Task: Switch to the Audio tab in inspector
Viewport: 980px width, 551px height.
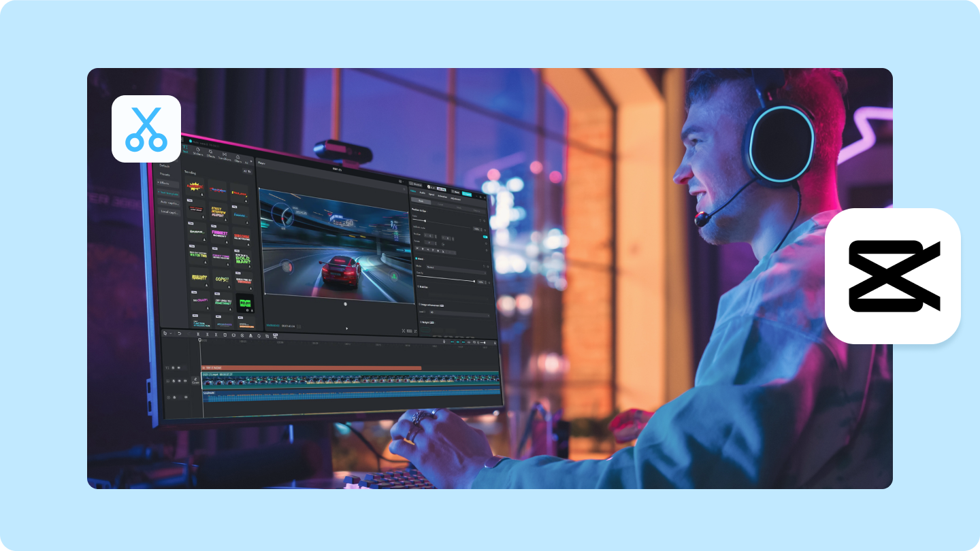Action: [423, 193]
